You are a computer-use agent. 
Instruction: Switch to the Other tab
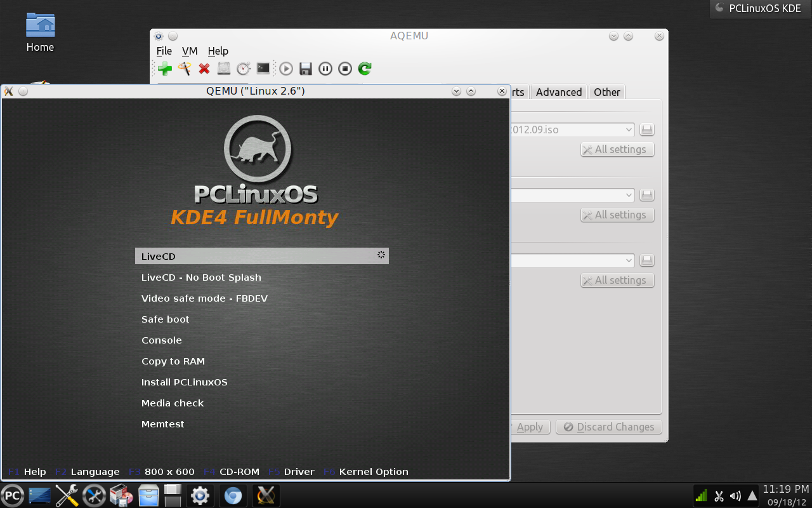click(607, 92)
